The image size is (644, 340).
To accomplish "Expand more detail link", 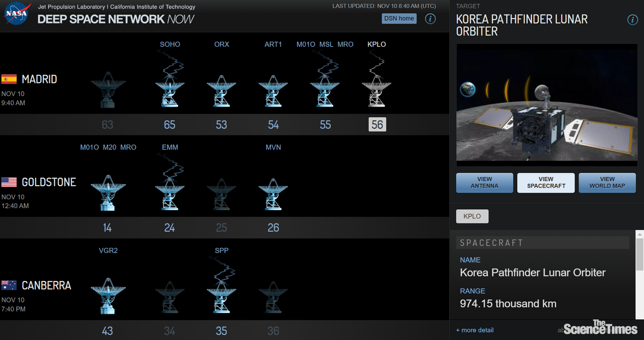I will [474, 330].
